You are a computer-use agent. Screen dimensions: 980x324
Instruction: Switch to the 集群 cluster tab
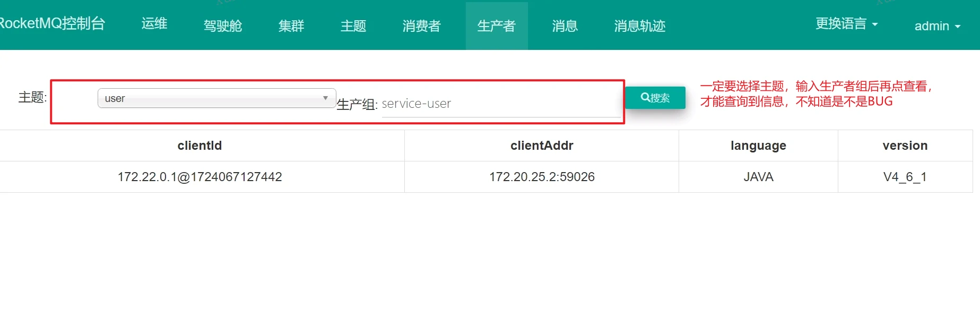tap(291, 26)
